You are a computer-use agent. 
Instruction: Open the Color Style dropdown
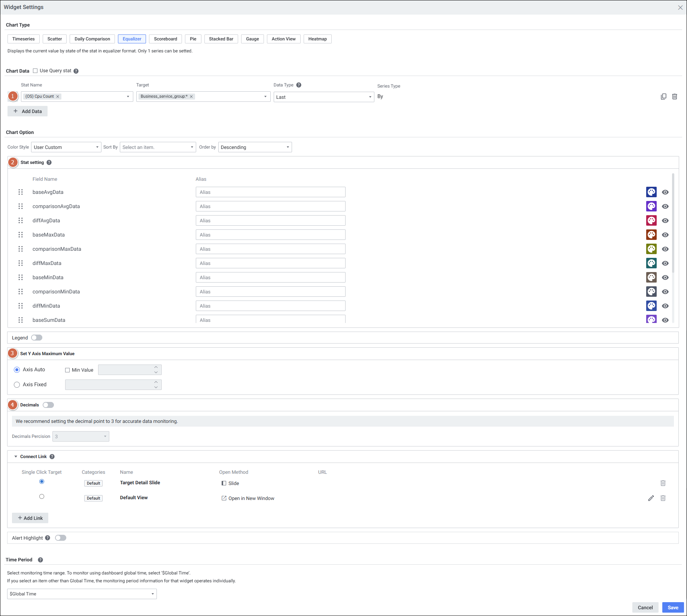pos(66,147)
